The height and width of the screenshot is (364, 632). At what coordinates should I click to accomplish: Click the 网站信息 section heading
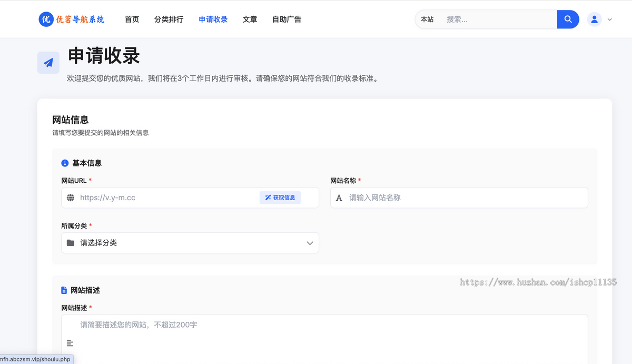pyautogui.click(x=71, y=120)
